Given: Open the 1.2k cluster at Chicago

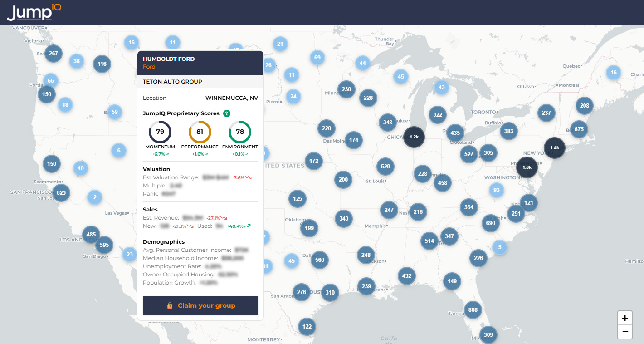Looking at the screenshot, I should [414, 137].
